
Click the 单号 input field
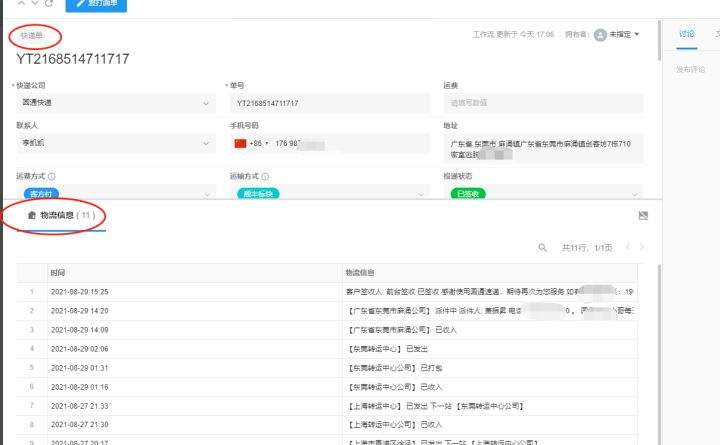pyautogui.click(x=327, y=103)
